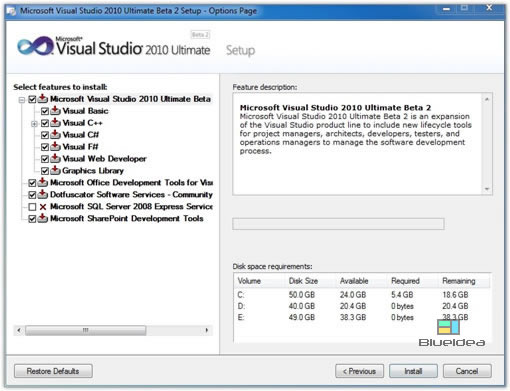Click the Restore Defaults button
510x391 pixels.
53,371
